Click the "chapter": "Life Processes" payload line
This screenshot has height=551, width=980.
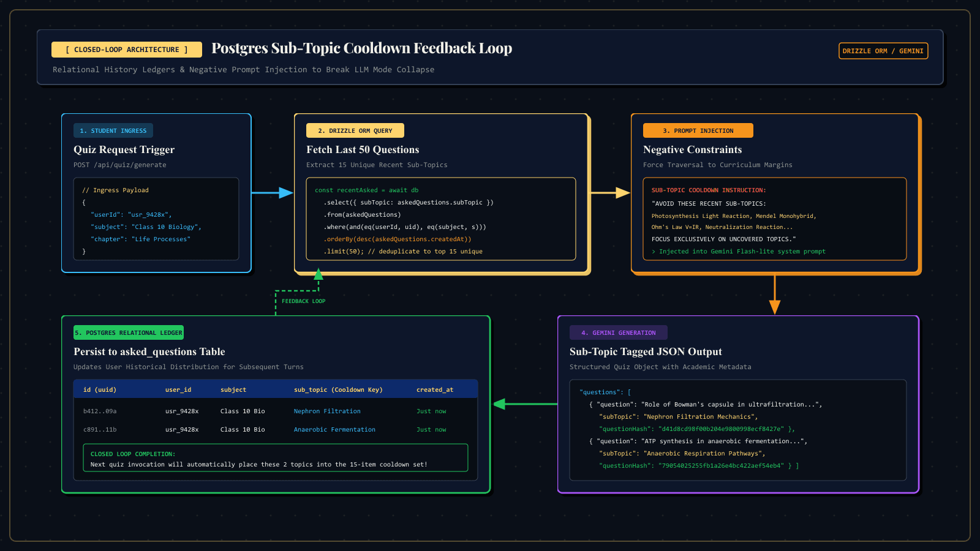point(140,239)
